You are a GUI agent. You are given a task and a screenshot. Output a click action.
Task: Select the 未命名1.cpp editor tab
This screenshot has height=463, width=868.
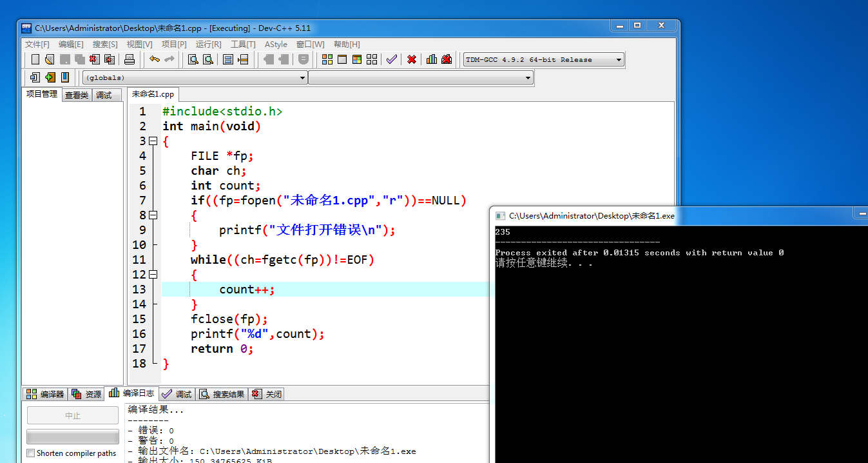pos(153,94)
